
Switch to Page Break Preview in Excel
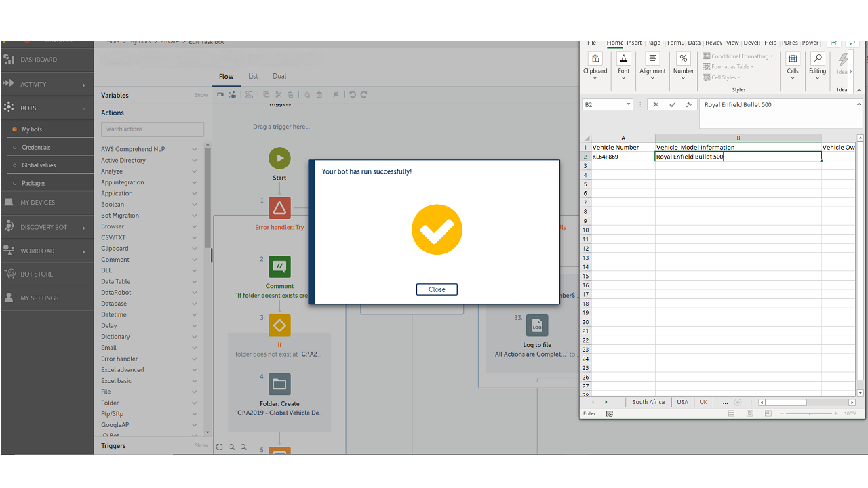pos(768,413)
